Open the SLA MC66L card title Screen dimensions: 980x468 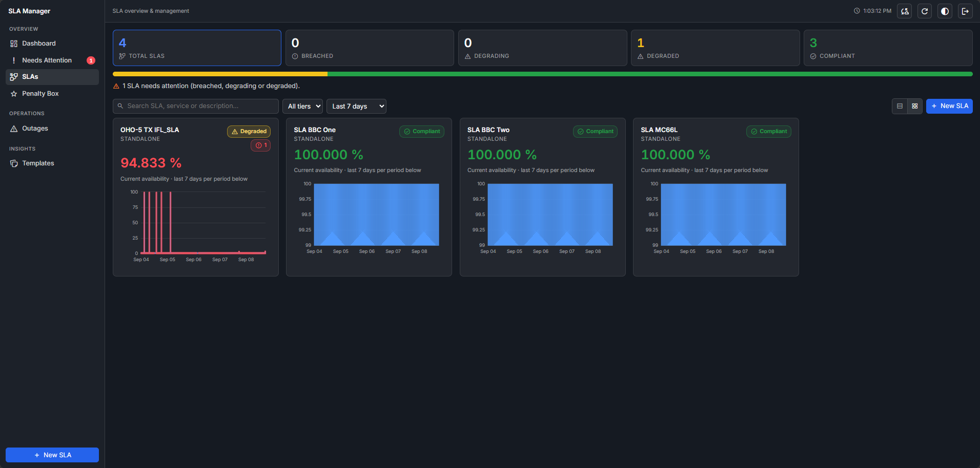(659, 130)
